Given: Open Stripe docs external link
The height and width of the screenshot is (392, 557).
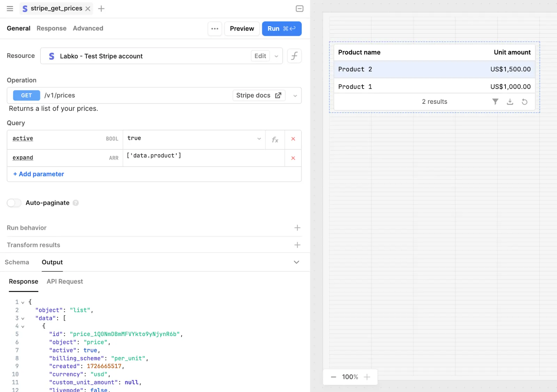Looking at the screenshot, I should pos(259,95).
